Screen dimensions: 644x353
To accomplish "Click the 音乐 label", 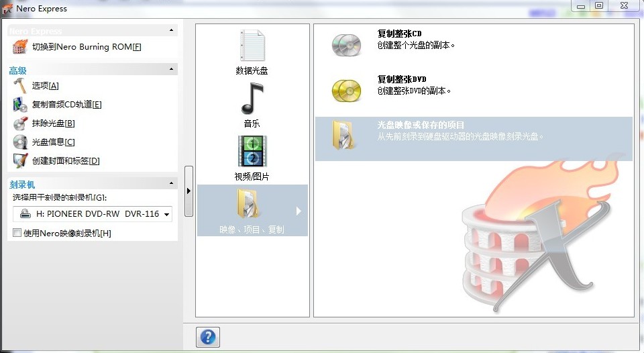I will (x=252, y=123).
